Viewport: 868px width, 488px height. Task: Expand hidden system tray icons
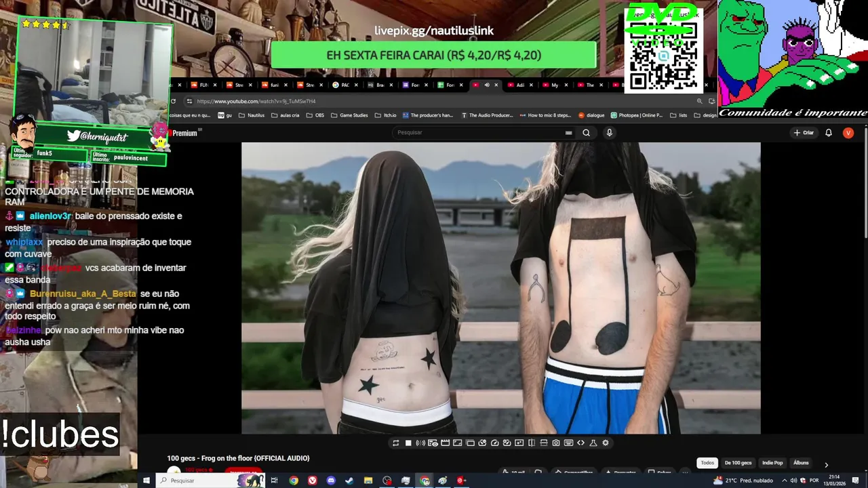click(785, 481)
